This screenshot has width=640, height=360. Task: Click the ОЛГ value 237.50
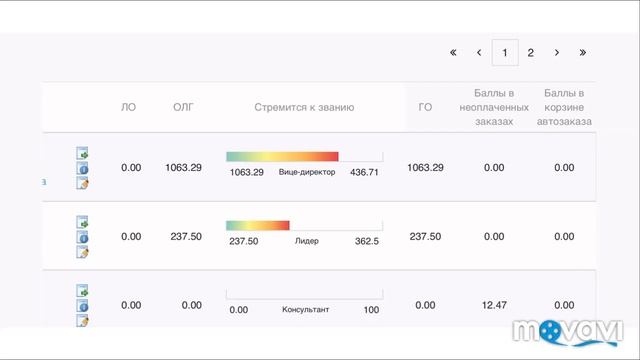[x=186, y=236]
